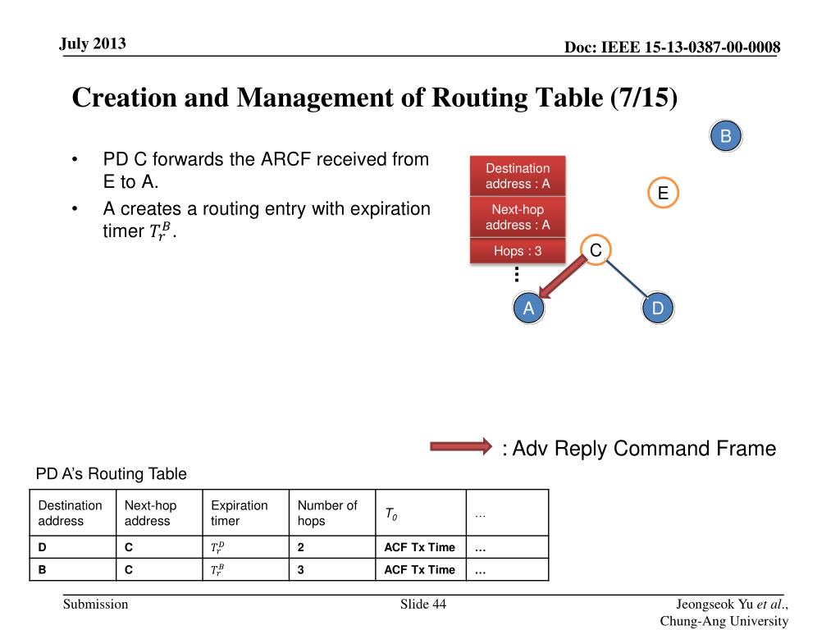Click the red Next-hop address : A box

click(x=518, y=217)
